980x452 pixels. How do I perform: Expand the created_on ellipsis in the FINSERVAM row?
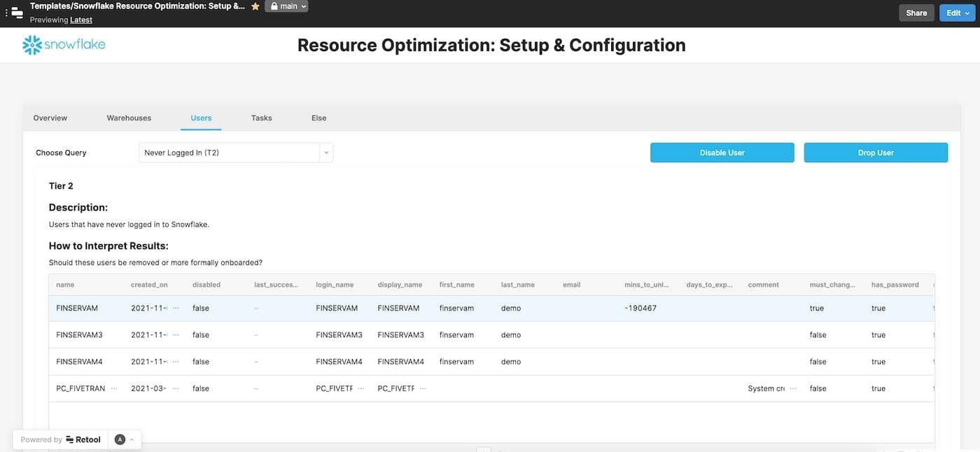click(x=176, y=308)
